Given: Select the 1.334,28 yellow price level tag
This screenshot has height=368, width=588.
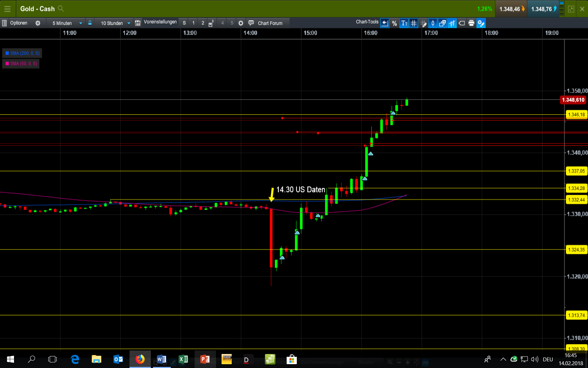Looking at the screenshot, I should 576,188.
